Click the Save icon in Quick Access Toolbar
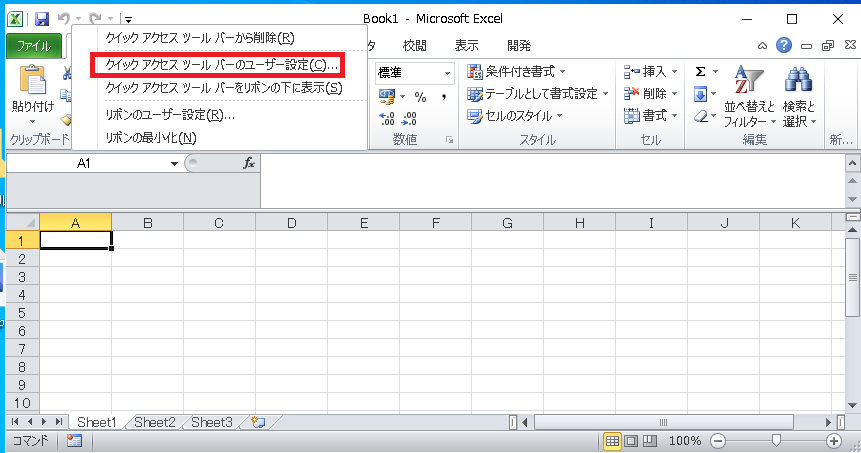Image resolution: width=861 pixels, height=453 pixels. tap(42, 19)
